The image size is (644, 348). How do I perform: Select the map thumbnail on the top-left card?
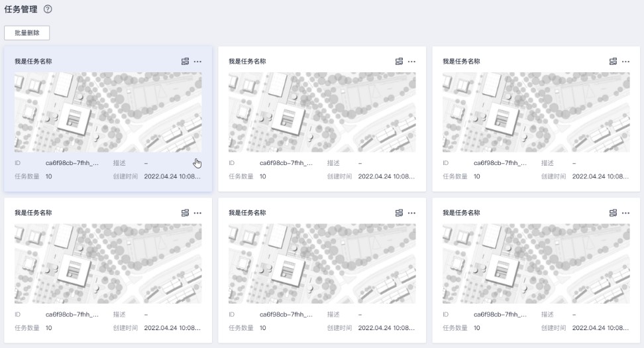[x=108, y=112]
